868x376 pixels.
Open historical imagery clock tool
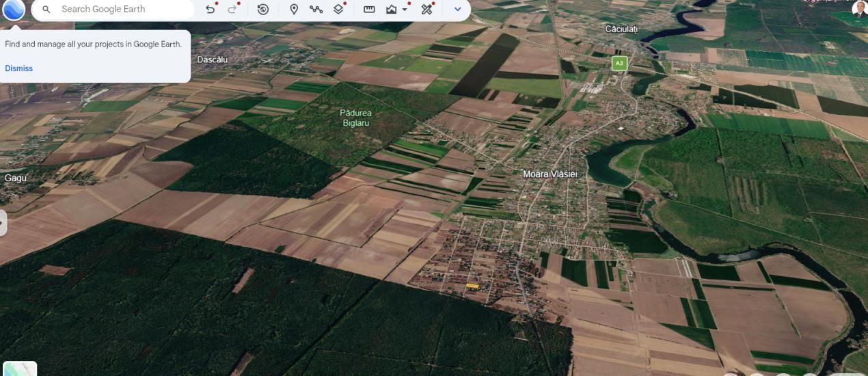263,10
